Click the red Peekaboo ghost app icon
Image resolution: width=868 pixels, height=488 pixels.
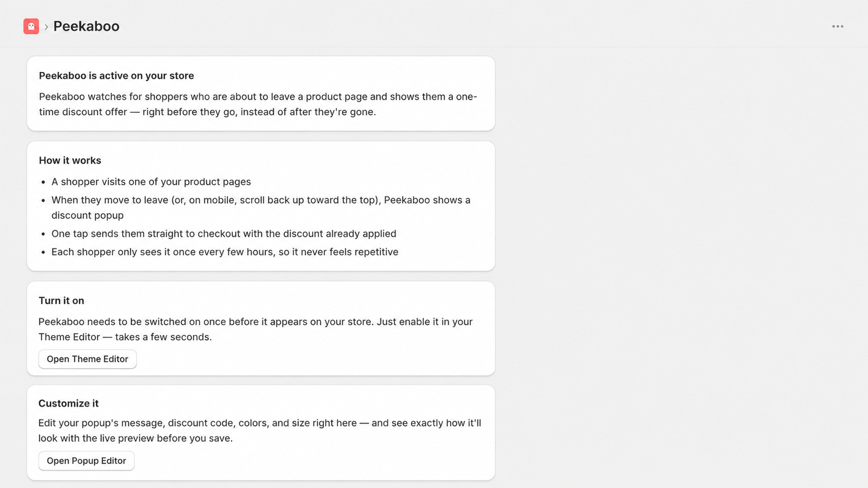(x=31, y=26)
